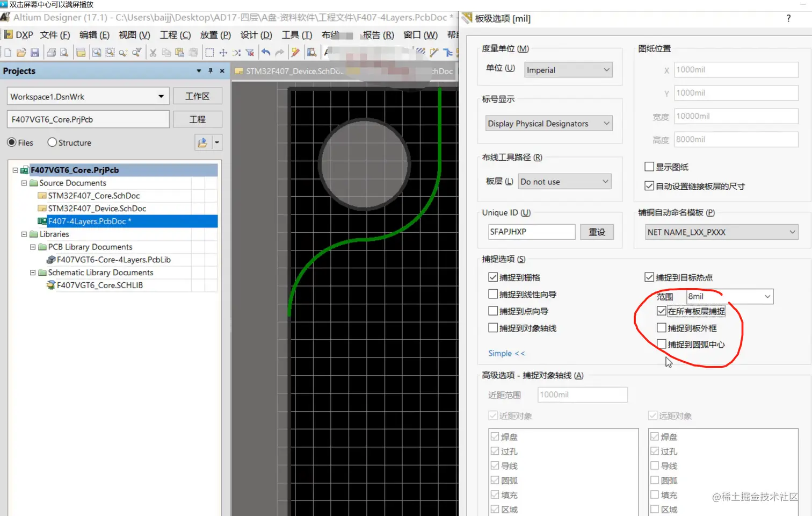Image resolution: width=812 pixels, height=516 pixels.
Task: Collapse PCB Library Documents folder
Action: click(x=33, y=247)
